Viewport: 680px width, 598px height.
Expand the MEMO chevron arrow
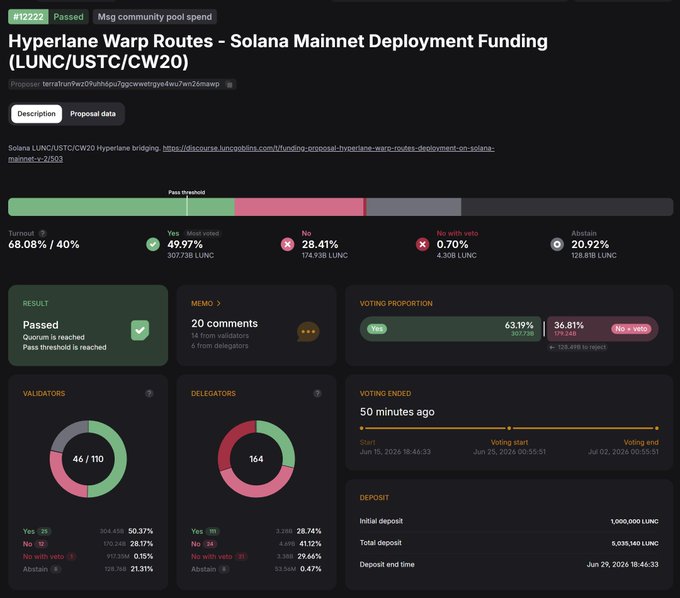[x=219, y=304]
